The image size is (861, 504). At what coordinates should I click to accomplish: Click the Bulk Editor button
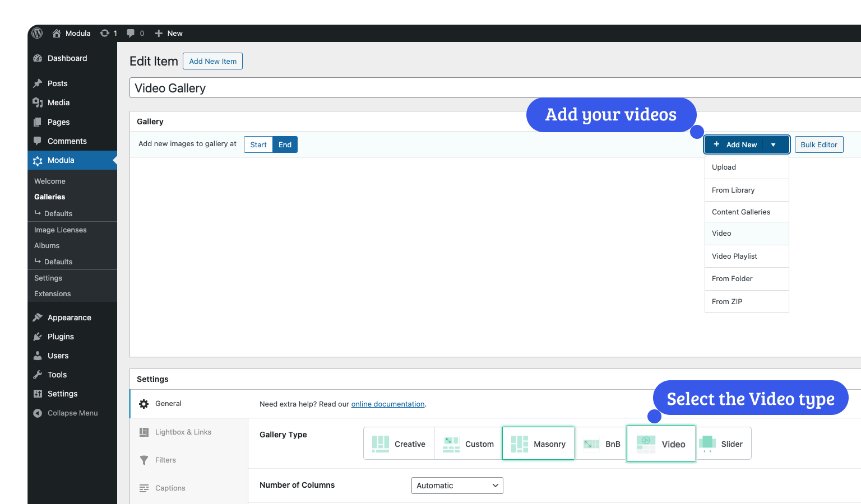point(818,144)
